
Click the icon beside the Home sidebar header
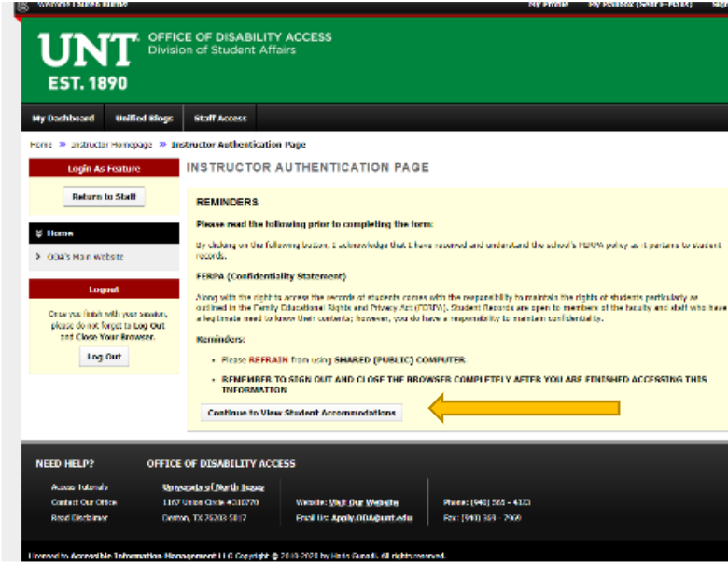[39, 233]
